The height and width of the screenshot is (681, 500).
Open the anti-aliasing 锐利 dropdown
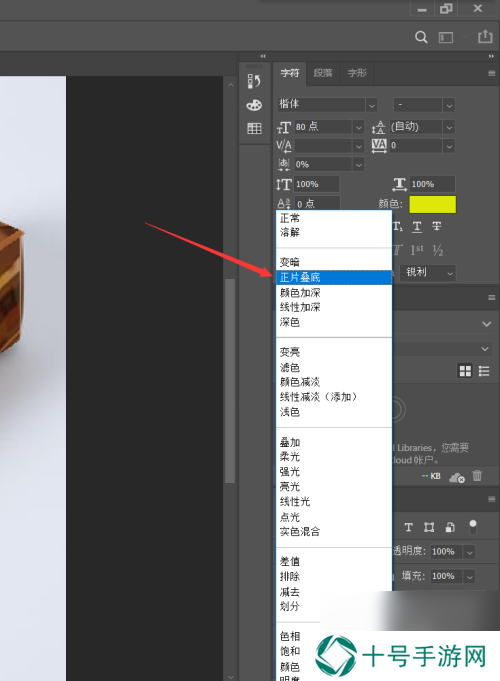coord(427,272)
